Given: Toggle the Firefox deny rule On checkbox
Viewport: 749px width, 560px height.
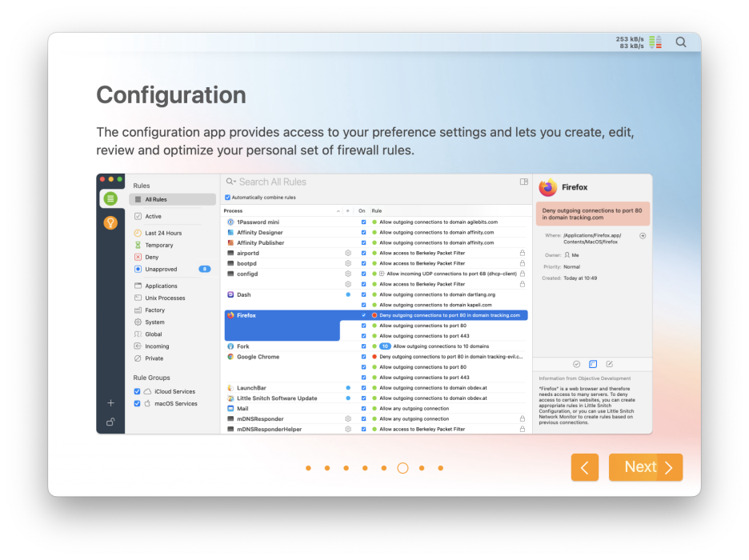Looking at the screenshot, I should click(x=363, y=315).
